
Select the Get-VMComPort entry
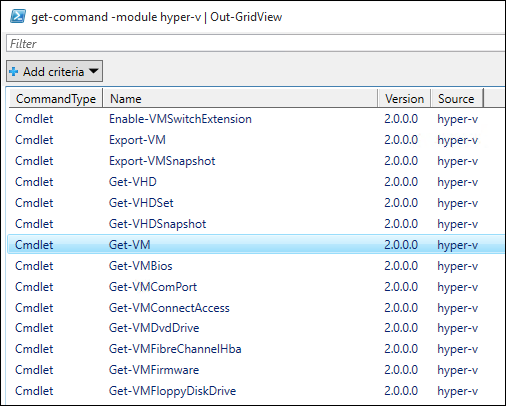tap(153, 287)
